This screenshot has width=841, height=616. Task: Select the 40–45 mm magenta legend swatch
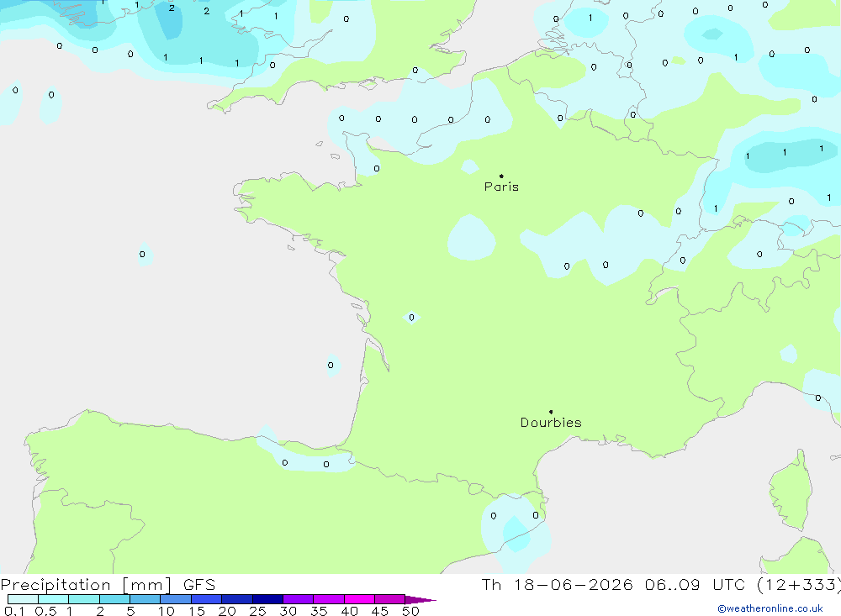click(x=359, y=599)
